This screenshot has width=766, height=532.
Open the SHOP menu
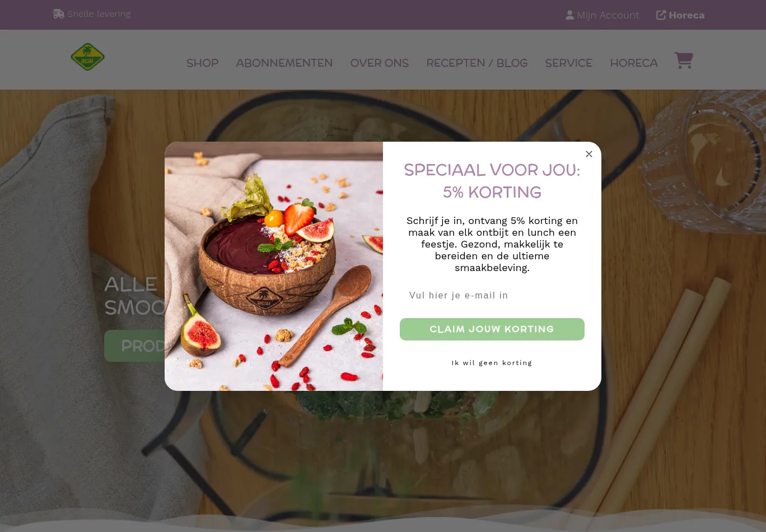click(x=202, y=63)
